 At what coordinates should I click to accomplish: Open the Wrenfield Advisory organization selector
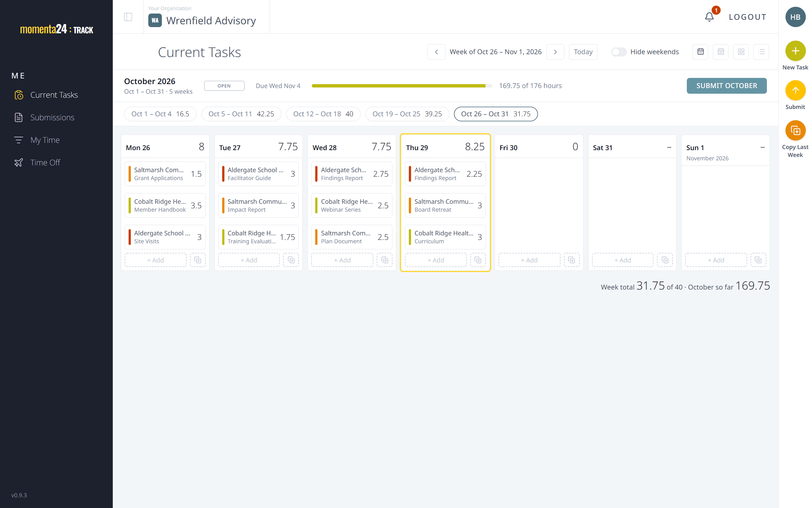206,17
